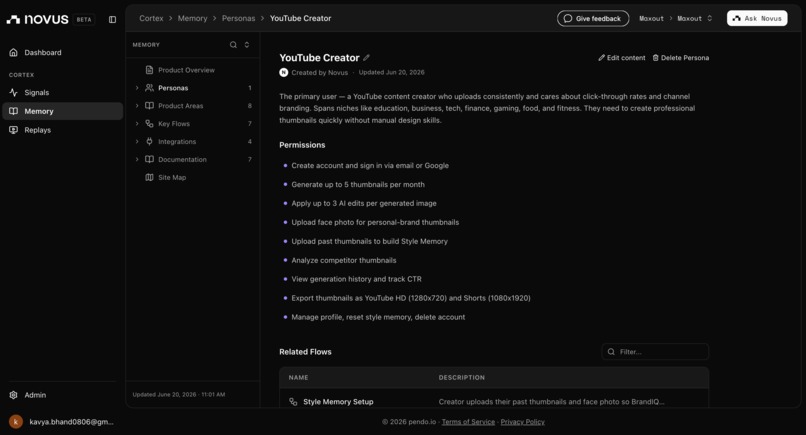Click Edit content
Image resolution: width=806 pixels, height=435 pixels.
click(x=621, y=58)
